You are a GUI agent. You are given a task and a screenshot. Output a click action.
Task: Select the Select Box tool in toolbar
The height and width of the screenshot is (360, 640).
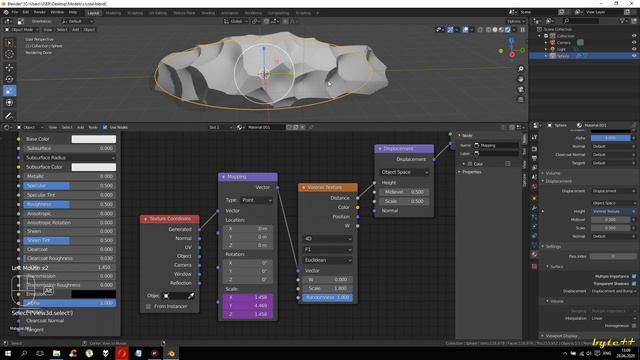(9, 42)
